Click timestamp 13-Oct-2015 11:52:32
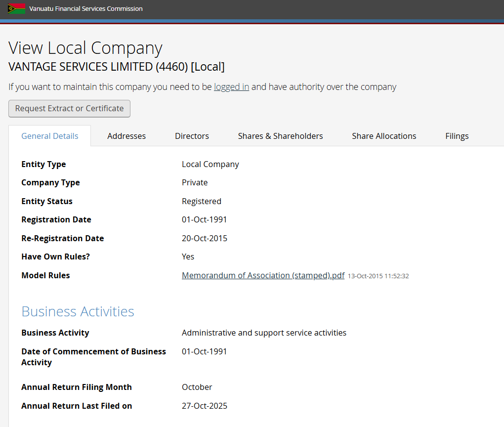This screenshot has height=427, width=504. pos(378,276)
